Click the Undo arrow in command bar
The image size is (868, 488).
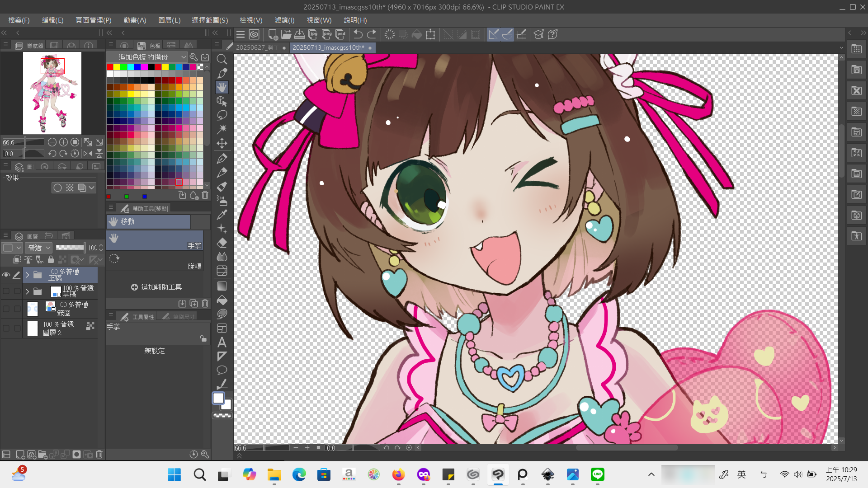click(x=358, y=34)
